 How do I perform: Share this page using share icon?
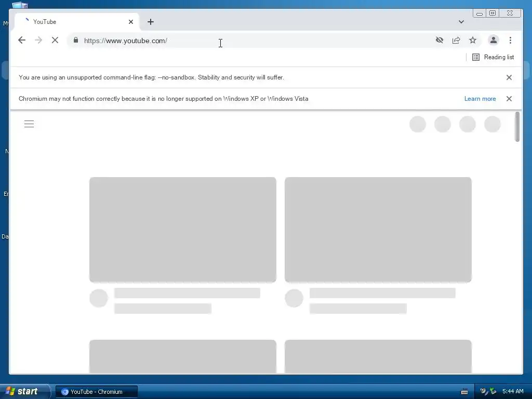[456, 41]
